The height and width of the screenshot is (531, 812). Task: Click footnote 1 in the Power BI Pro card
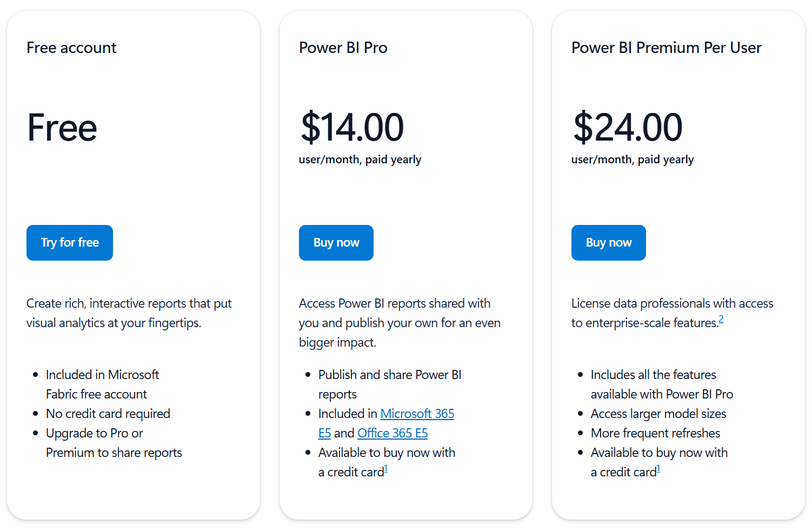point(386,469)
